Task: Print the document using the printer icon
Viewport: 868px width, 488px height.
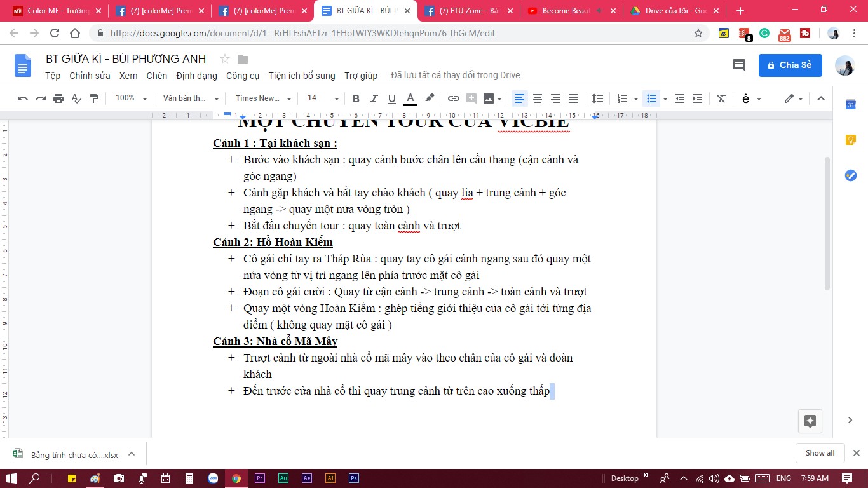Action: coord(58,98)
